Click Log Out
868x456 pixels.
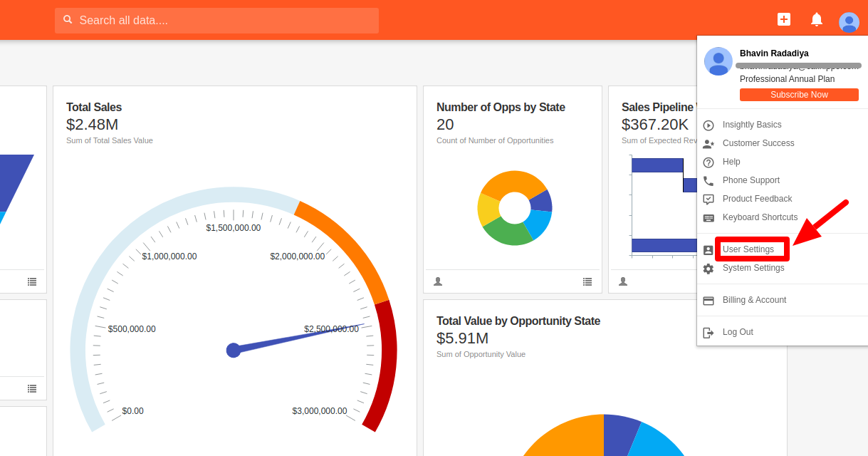(738, 332)
